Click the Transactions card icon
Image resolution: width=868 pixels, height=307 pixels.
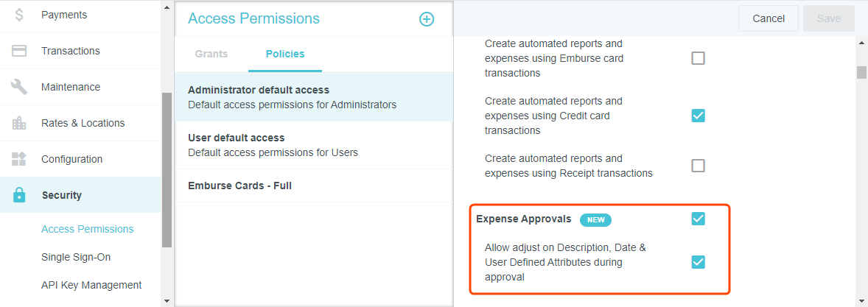[x=19, y=51]
